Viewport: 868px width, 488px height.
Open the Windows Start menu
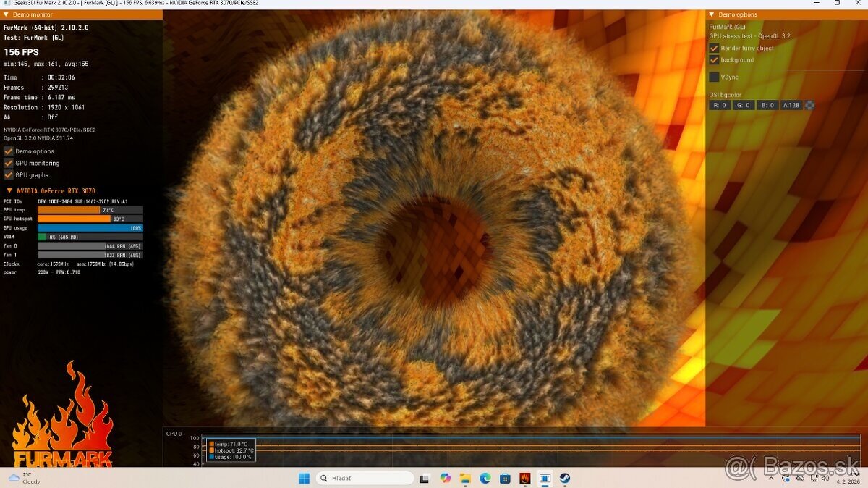(304, 478)
